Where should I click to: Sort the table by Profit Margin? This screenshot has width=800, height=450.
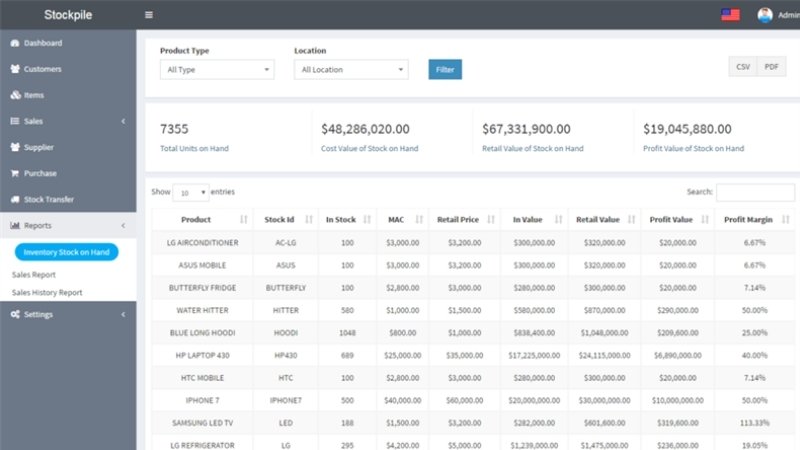(756, 219)
